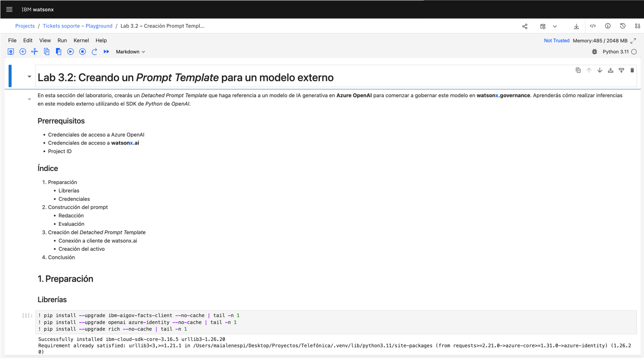The height and width of the screenshot is (358, 644).
Task: Open the cell type Markdown dropdown
Action: point(130,52)
